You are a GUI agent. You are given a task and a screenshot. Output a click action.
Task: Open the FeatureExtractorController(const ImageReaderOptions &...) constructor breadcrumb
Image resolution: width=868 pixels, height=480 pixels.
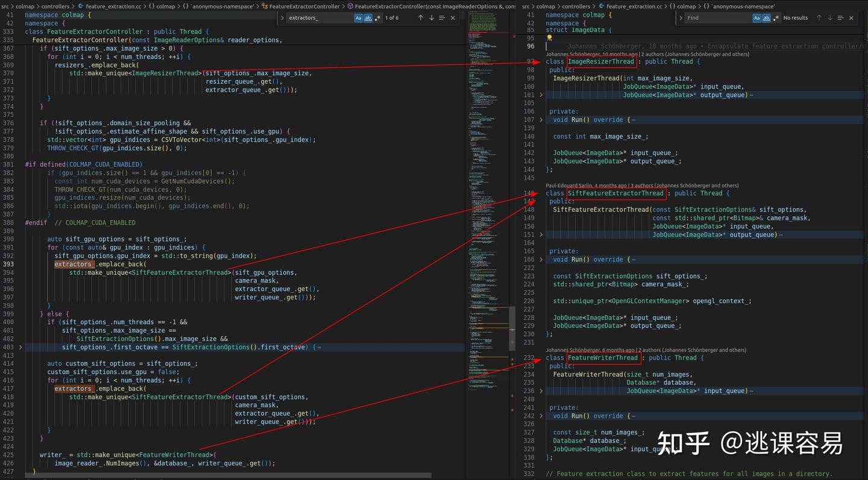pos(431,6)
